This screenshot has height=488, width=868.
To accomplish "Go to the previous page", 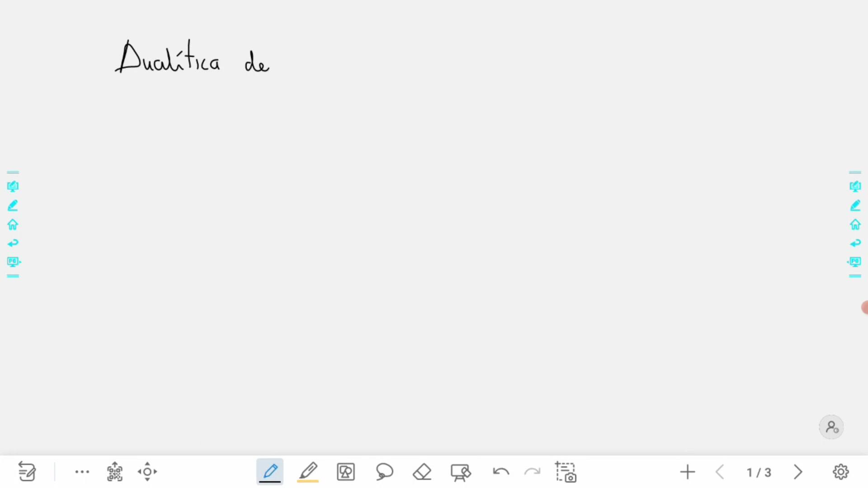I will coord(720,472).
